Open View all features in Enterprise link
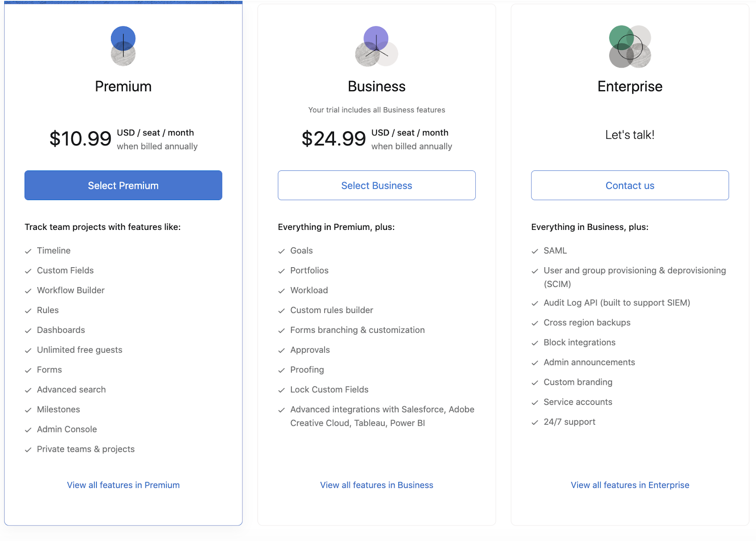The width and height of the screenshot is (756, 541). click(x=630, y=485)
